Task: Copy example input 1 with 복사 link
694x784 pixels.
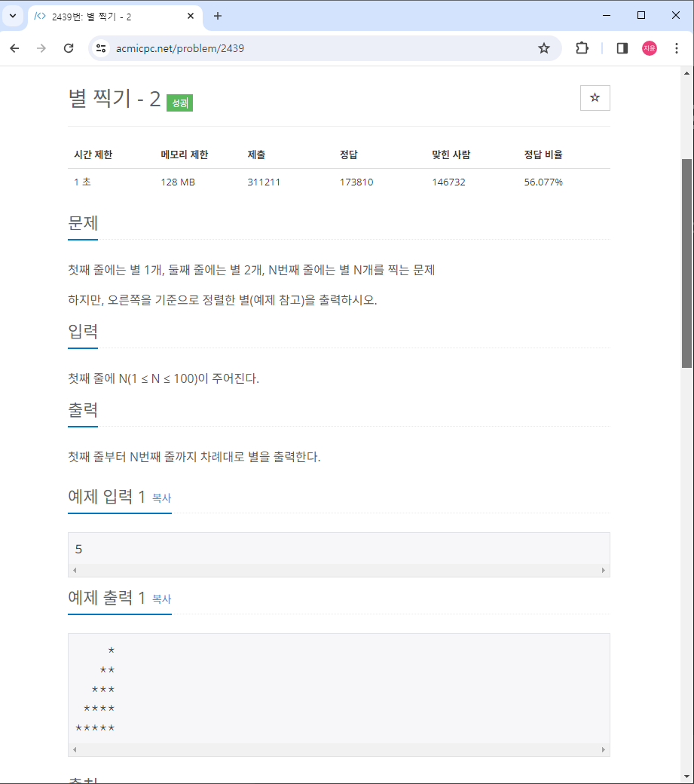Action: pyautogui.click(x=161, y=498)
